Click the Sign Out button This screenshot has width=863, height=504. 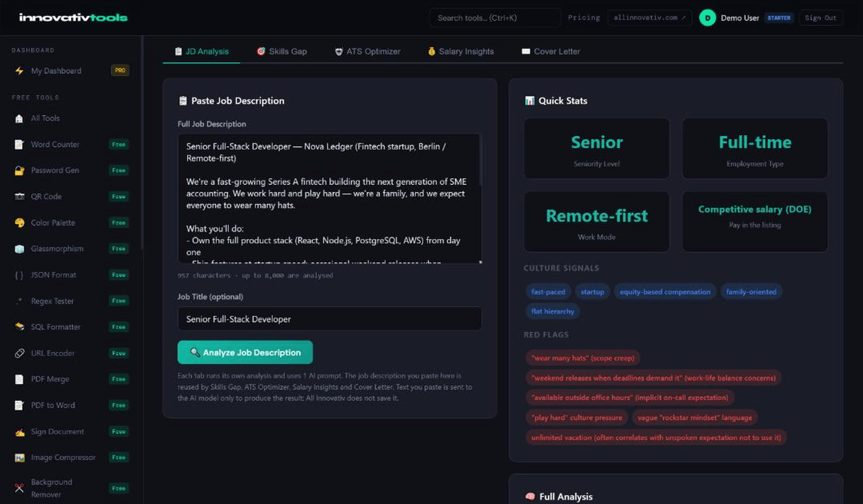pyautogui.click(x=820, y=18)
